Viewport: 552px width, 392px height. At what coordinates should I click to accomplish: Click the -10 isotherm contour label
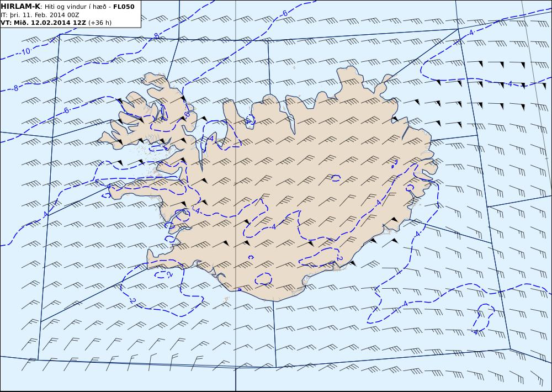coord(25,51)
